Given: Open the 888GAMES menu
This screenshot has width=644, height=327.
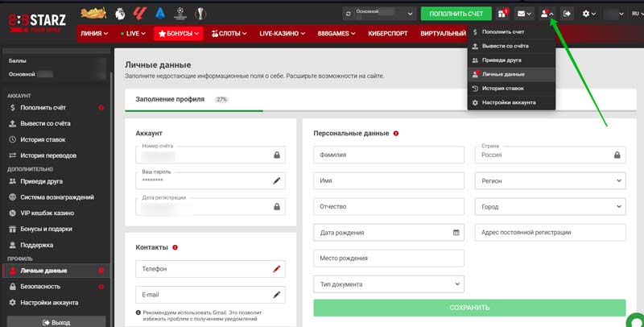Looking at the screenshot, I should [336, 34].
